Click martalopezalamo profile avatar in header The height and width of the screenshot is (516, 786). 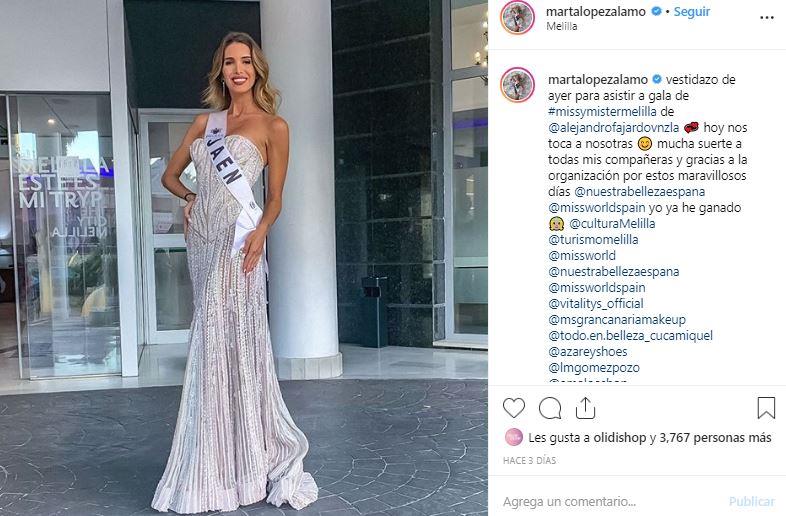click(517, 18)
